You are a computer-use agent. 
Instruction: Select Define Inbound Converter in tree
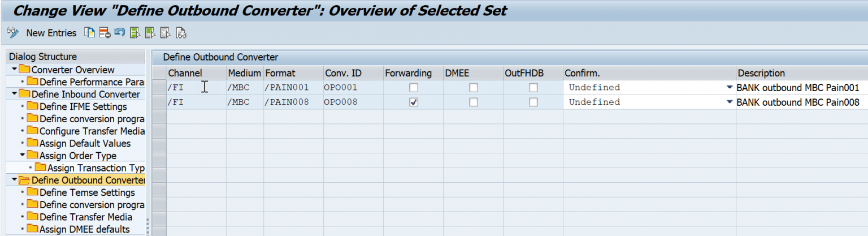click(85, 94)
